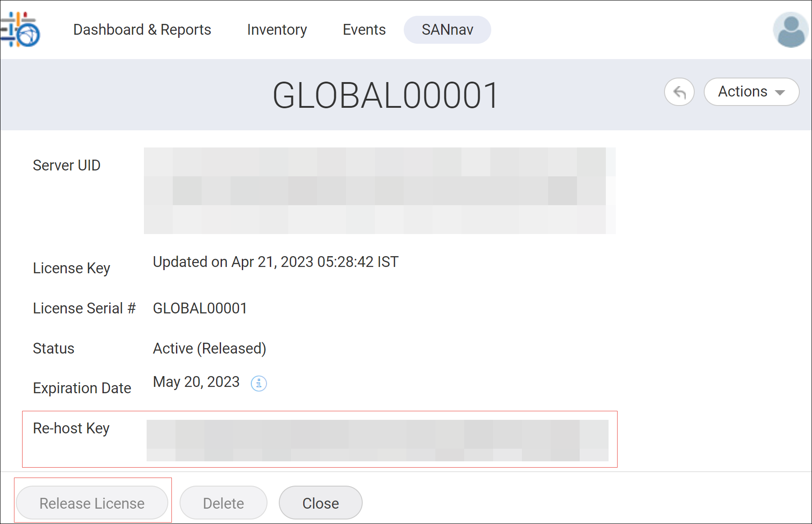Screen dimensions: 812x524
Task: Close the GLOBAL00001 license details
Action: point(320,503)
